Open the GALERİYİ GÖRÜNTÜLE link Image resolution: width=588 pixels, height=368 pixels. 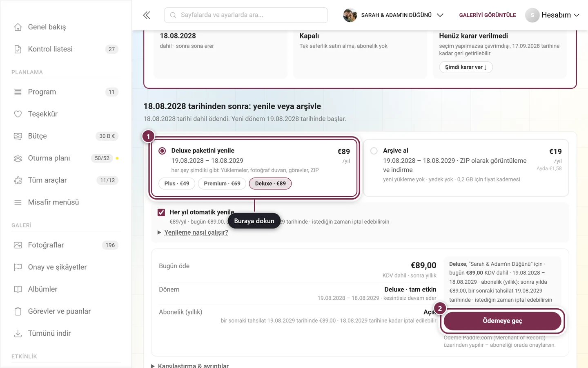[x=488, y=15]
